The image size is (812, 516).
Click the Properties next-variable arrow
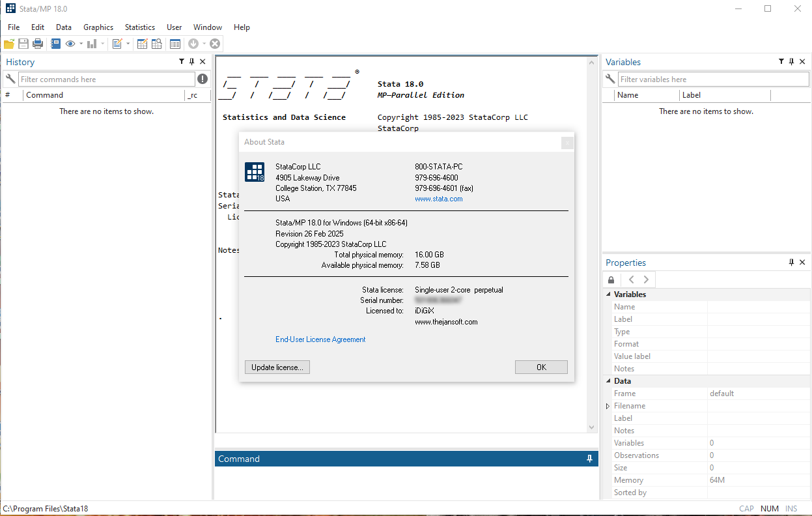pyautogui.click(x=646, y=279)
